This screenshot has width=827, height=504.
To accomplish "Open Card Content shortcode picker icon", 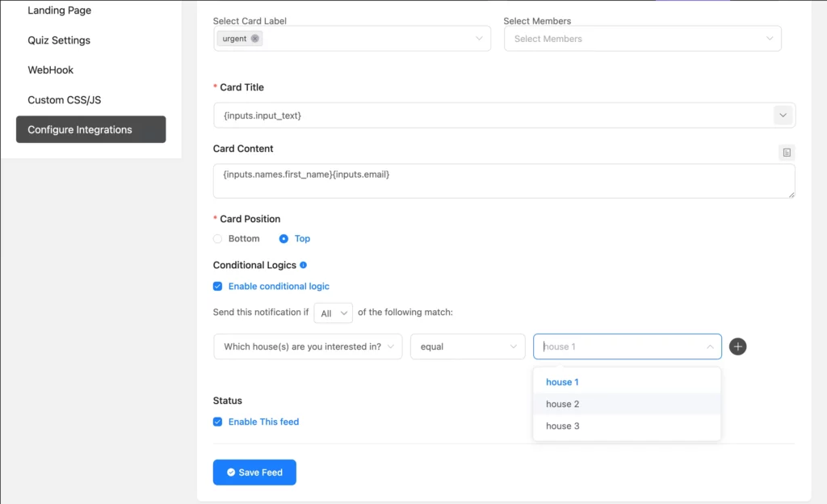I will (787, 153).
